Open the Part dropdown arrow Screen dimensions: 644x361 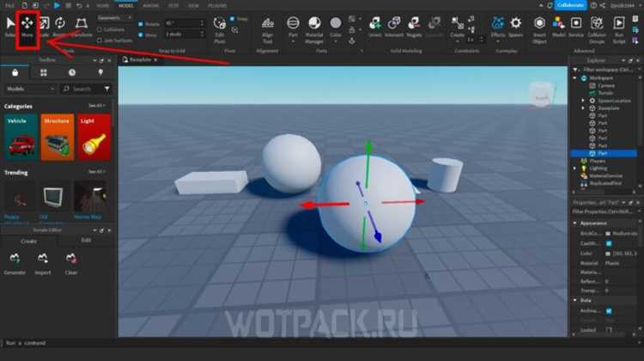click(x=293, y=42)
